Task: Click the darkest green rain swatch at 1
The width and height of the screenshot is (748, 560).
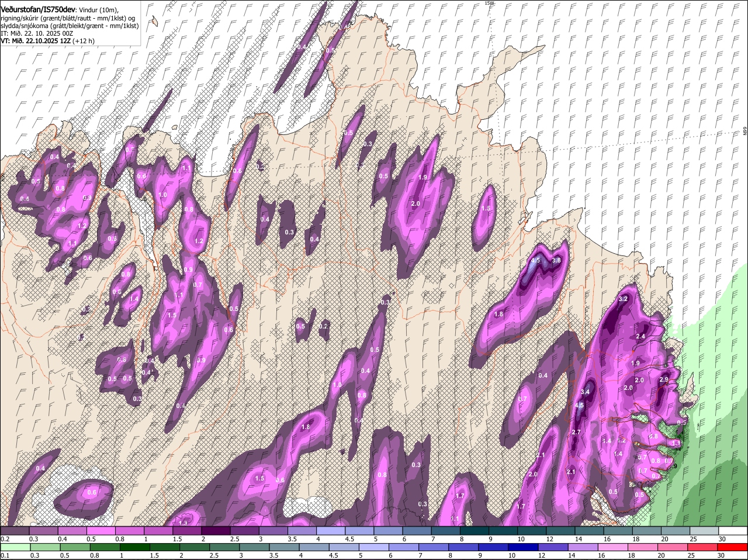Action: click(135, 547)
